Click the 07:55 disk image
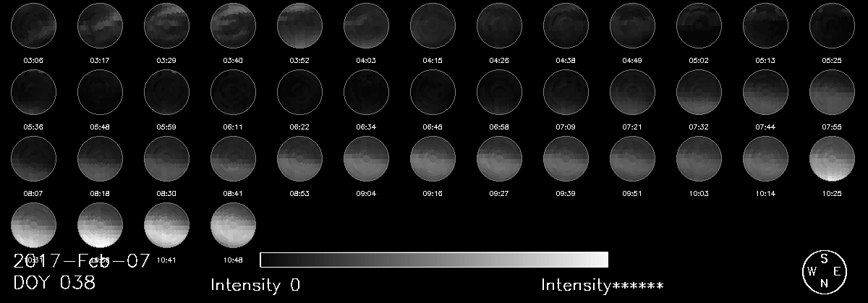The width and height of the screenshot is (868, 303). 832,92
